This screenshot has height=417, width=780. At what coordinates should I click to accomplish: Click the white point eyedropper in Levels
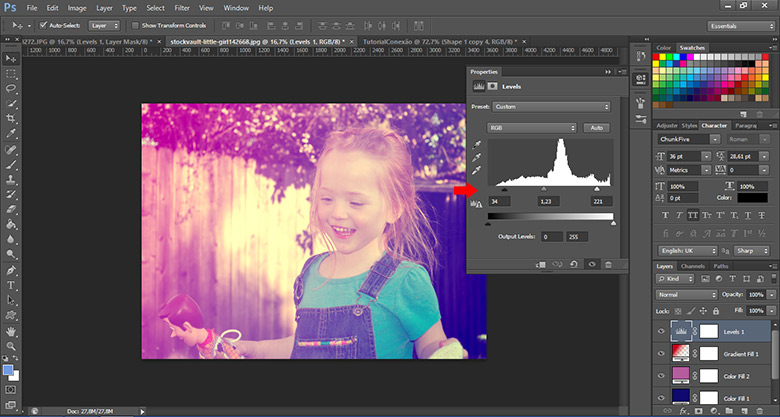coord(476,172)
